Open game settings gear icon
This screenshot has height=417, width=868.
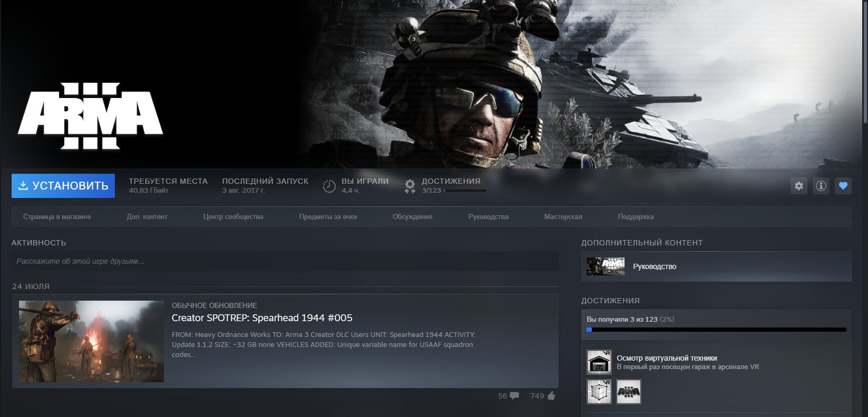tap(799, 186)
